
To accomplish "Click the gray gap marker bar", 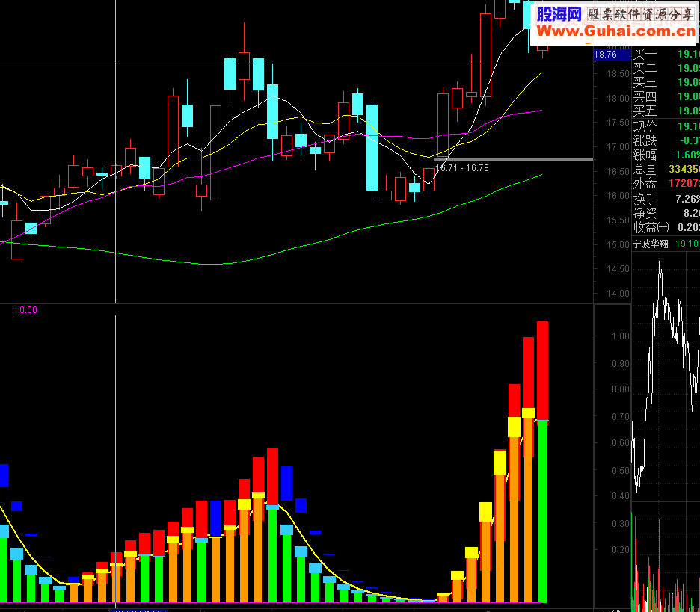I will pyautogui.click(x=513, y=159).
